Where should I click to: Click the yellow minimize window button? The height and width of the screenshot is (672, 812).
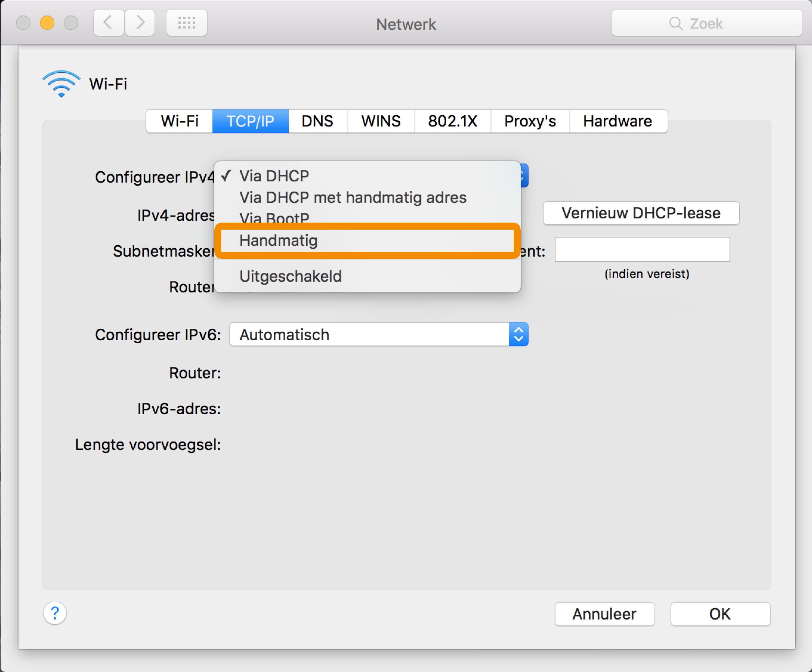[x=47, y=23]
